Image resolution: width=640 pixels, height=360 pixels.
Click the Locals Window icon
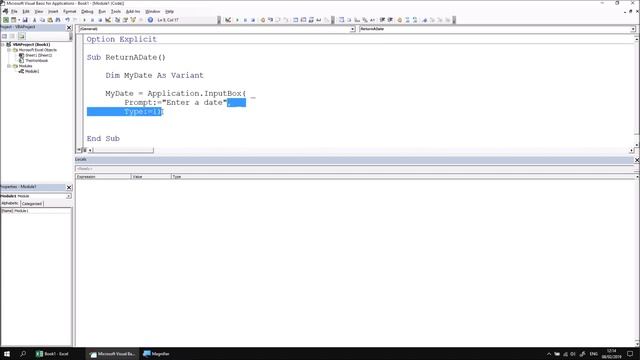coord(296,20)
